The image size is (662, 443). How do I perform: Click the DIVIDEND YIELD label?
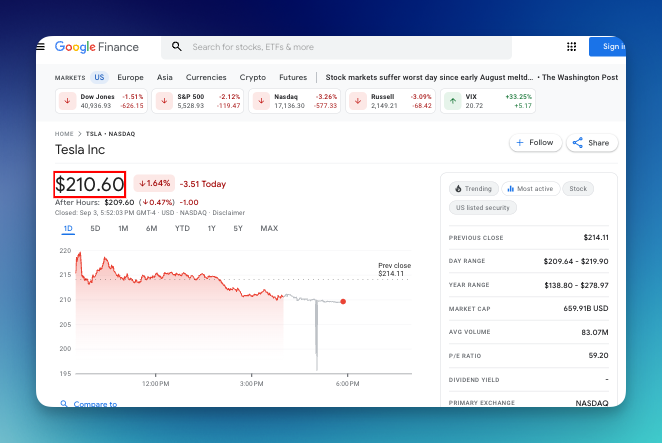coord(474,380)
